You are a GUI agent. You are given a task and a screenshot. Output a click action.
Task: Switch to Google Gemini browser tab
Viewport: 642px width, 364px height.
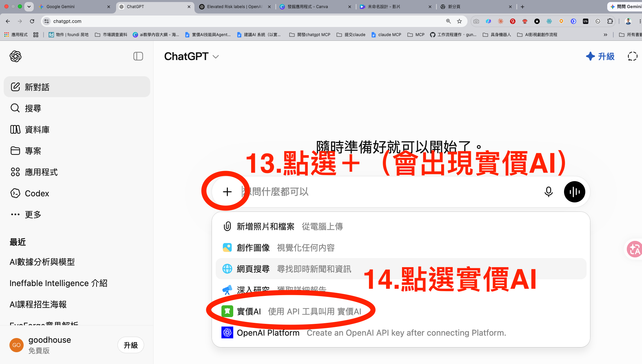(74, 6)
